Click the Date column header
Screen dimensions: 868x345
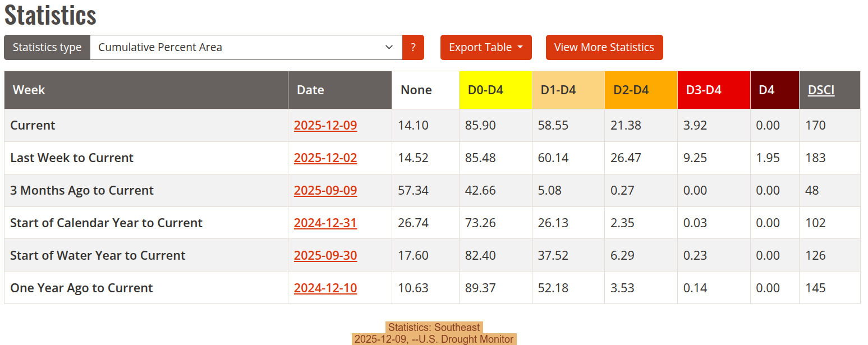[310, 90]
